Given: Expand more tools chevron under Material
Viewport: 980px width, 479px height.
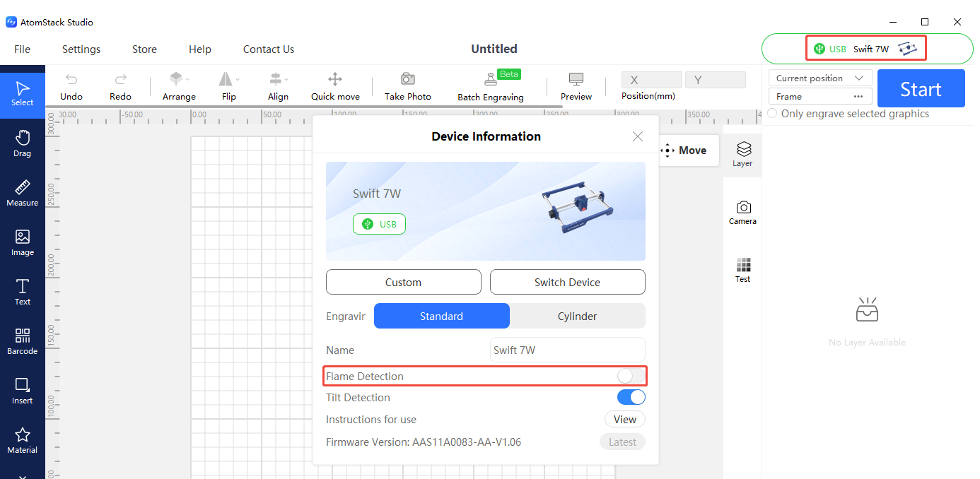Looking at the screenshot, I should 23,476.
